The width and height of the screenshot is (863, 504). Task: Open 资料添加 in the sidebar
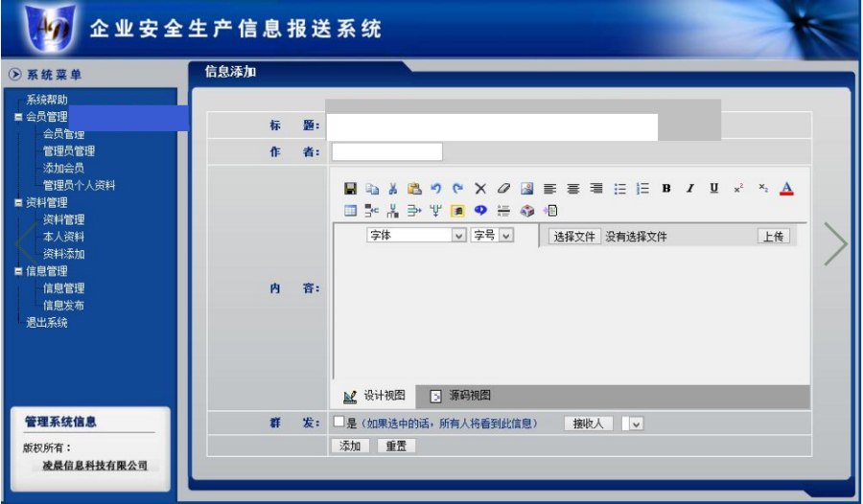pos(63,254)
